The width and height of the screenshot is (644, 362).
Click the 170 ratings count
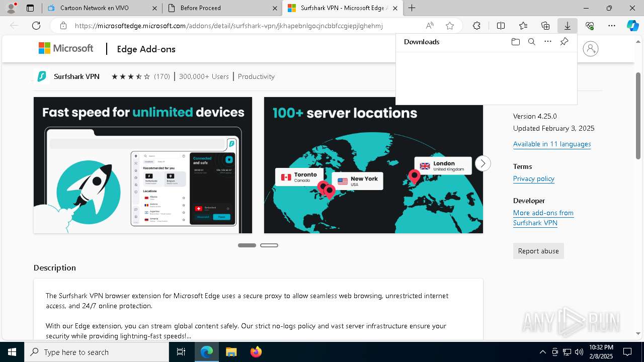(162, 76)
